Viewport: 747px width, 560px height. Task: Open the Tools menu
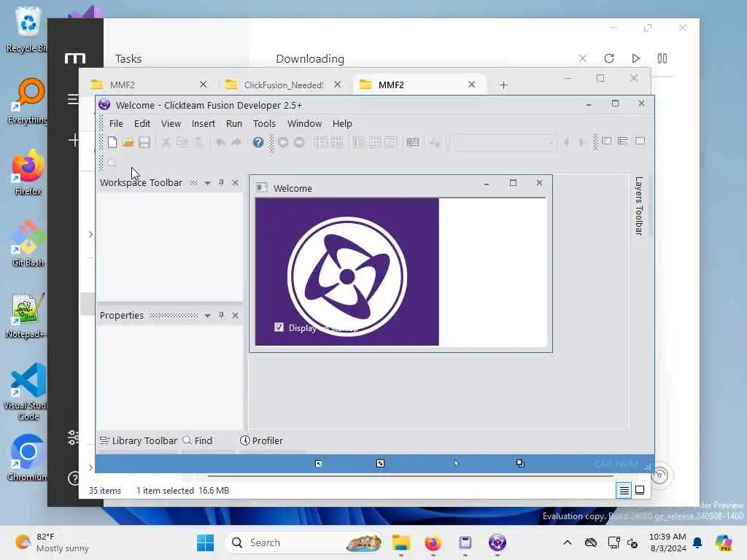click(x=264, y=123)
